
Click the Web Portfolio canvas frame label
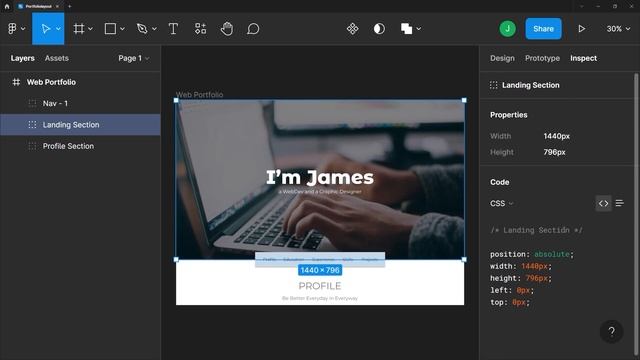pyautogui.click(x=200, y=94)
